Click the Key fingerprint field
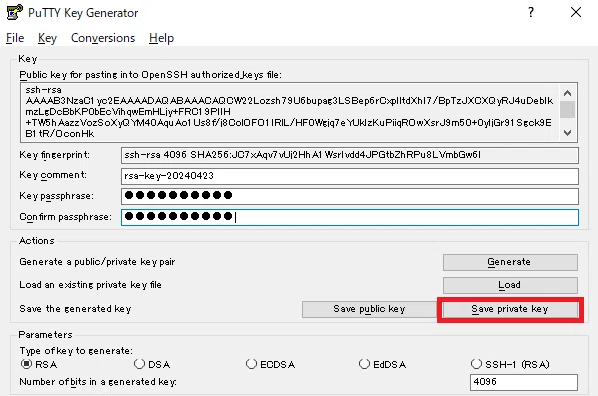This screenshot has width=598, height=396. pyautogui.click(x=349, y=155)
